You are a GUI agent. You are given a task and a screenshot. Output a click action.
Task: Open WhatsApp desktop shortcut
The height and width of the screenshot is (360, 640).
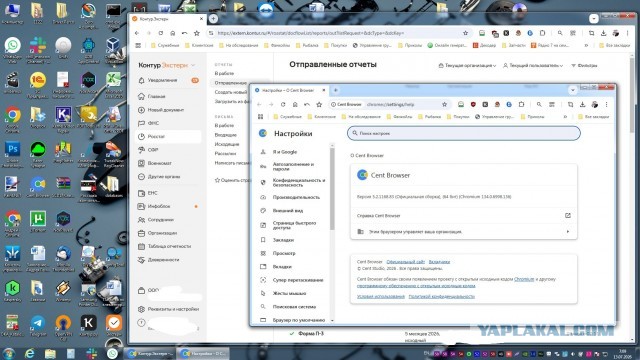(13, 48)
